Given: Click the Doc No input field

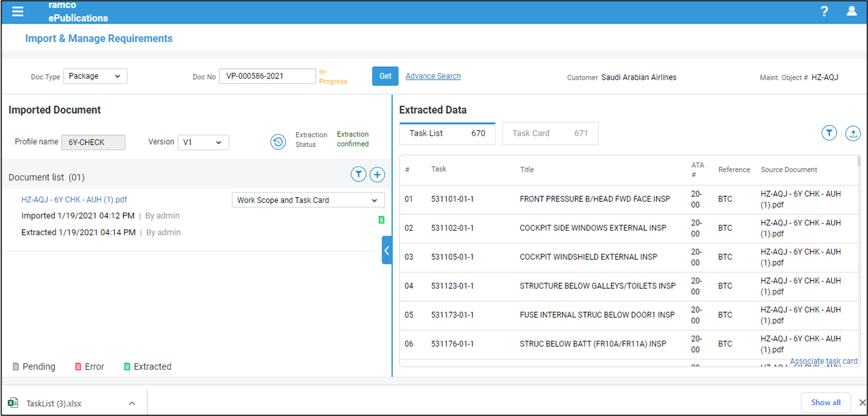Looking at the screenshot, I should pyautogui.click(x=267, y=76).
